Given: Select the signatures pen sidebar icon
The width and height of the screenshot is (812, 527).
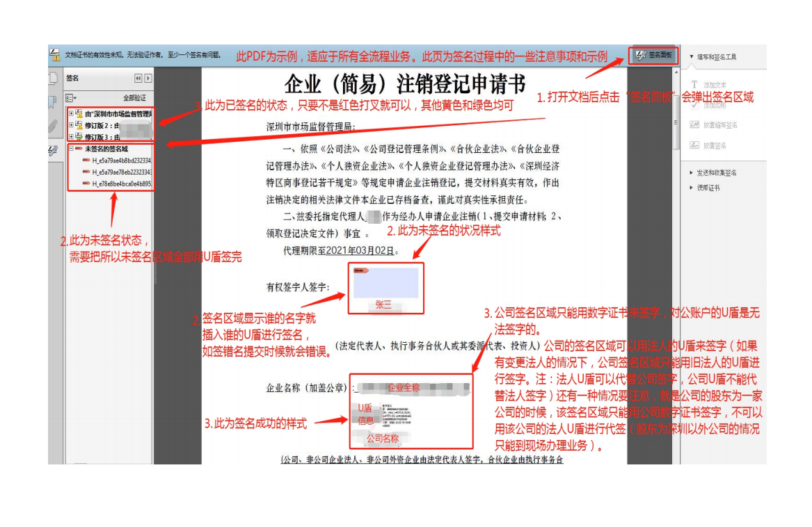Looking at the screenshot, I should [53, 151].
